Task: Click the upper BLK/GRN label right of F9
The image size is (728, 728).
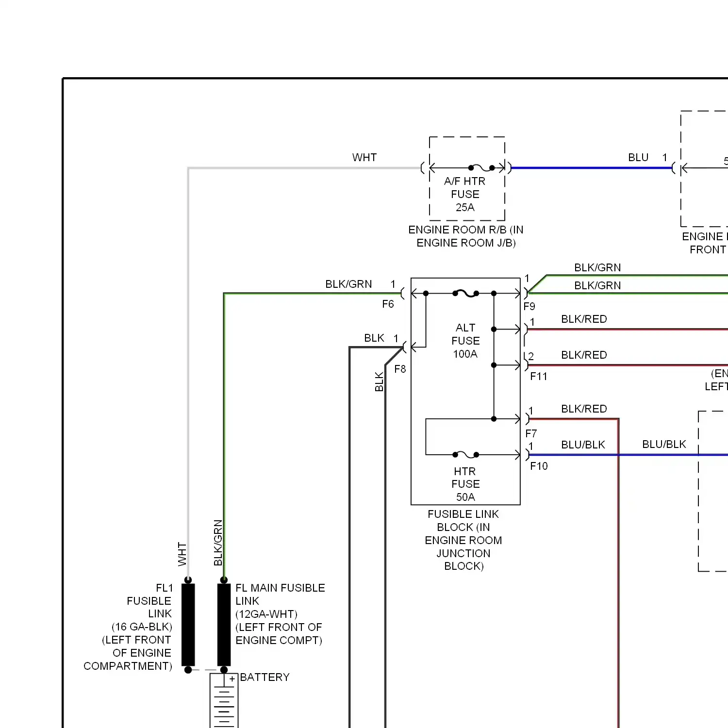Action: 597,267
